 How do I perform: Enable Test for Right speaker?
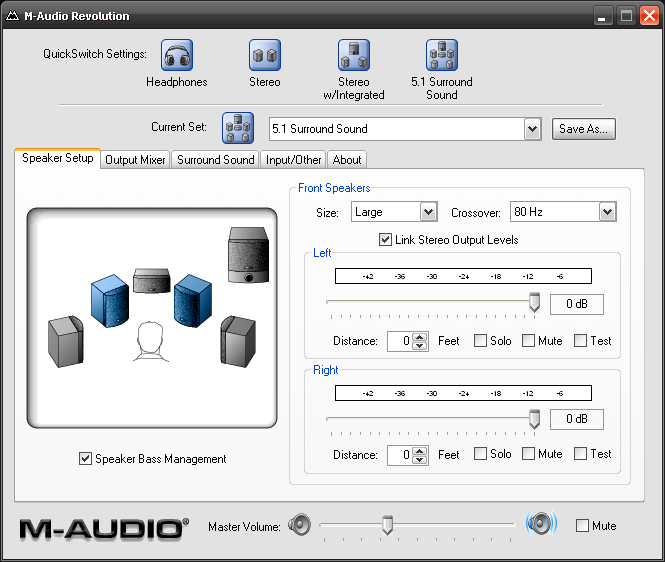(x=580, y=453)
